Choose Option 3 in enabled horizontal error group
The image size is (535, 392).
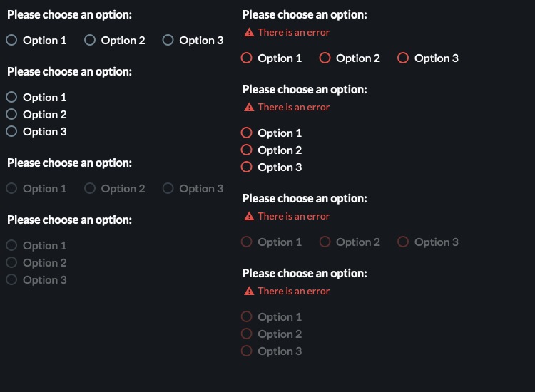(x=403, y=58)
